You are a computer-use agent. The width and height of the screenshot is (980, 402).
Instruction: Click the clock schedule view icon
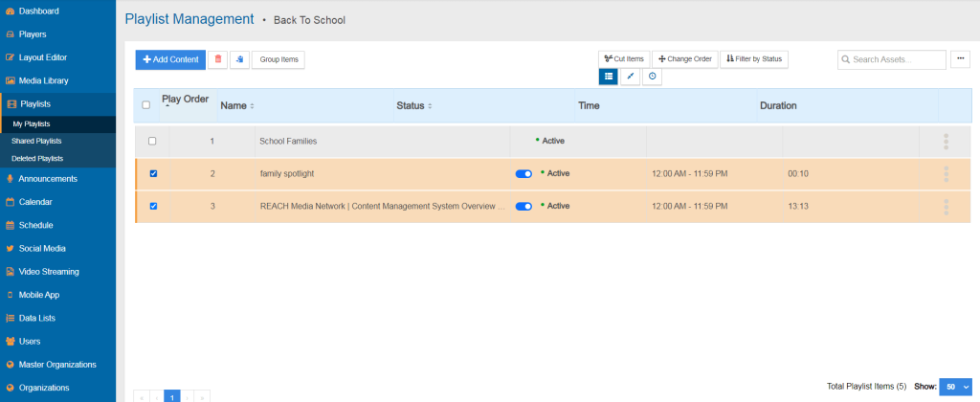pyautogui.click(x=652, y=77)
